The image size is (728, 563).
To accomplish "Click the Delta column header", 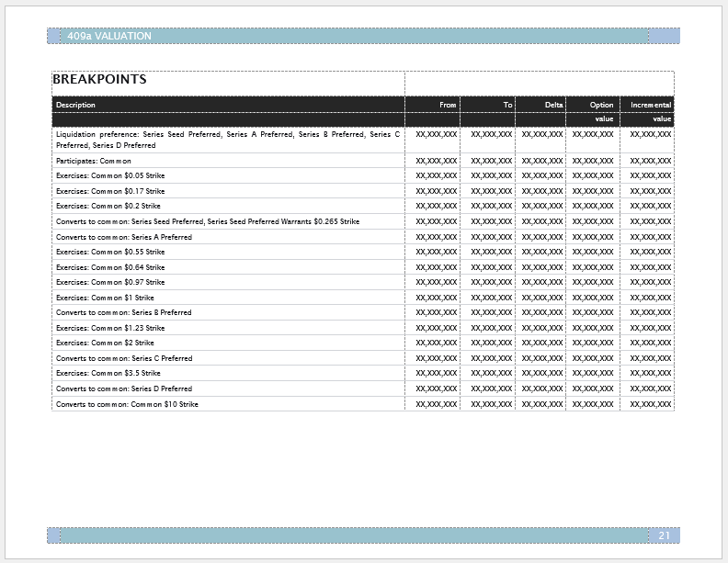I will tap(553, 105).
